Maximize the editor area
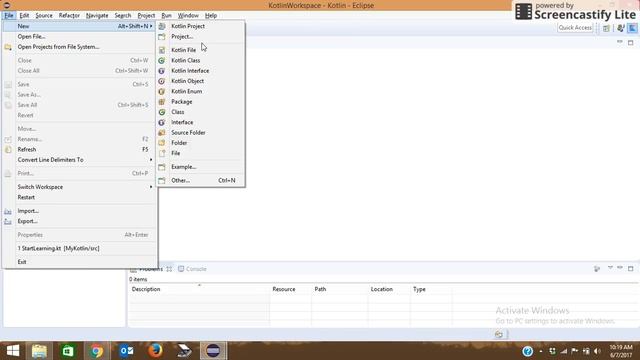The image size is (640, 360). (631, 42)
